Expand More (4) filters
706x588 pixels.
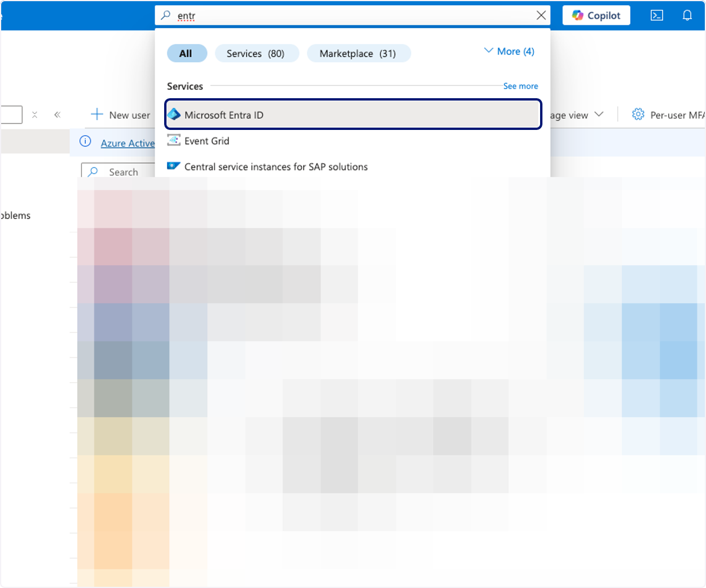(x=509, y=51)
